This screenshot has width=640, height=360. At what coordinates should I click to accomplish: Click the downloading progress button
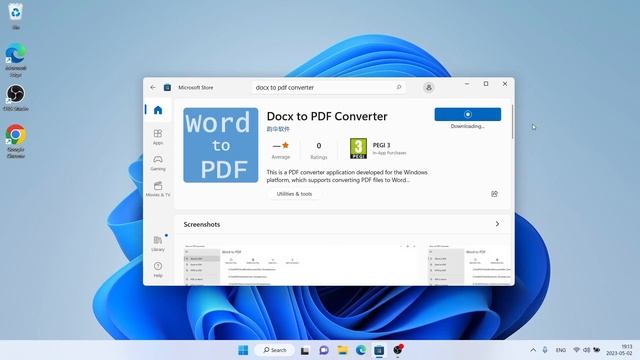pyautogui.click(x=468, y=114)
